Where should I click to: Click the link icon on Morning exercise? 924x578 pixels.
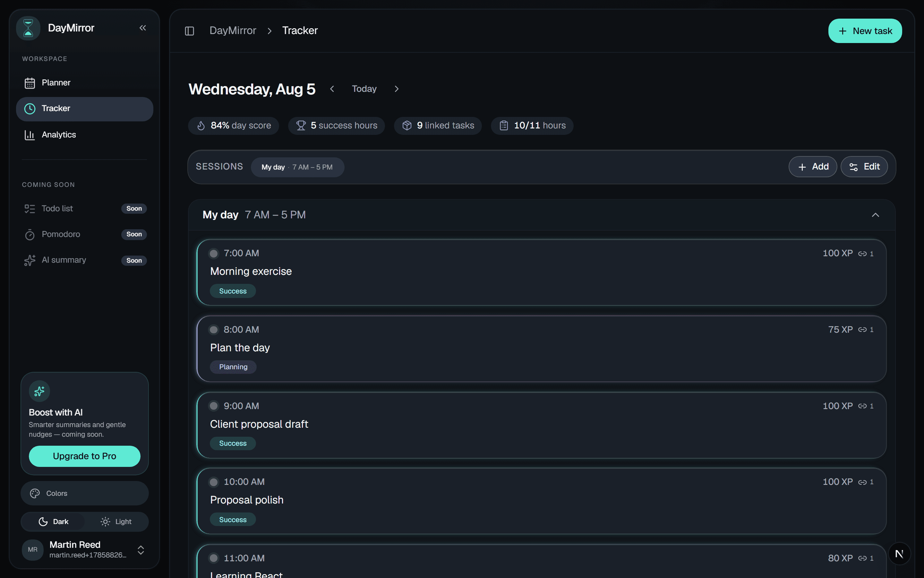[862, 253]
